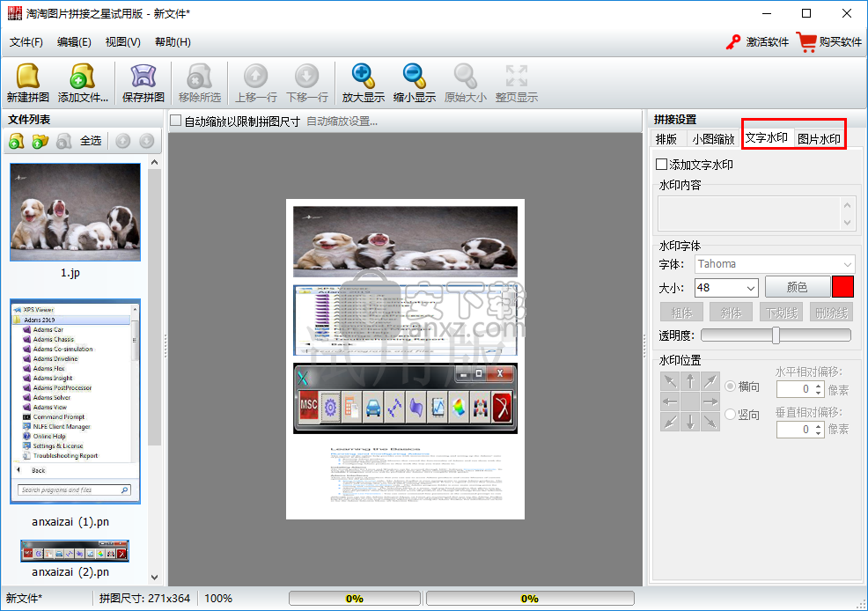Screen dimensions: 868x611
Task: Zoom out with 缩小显示 icon
Action: [414, 76]
